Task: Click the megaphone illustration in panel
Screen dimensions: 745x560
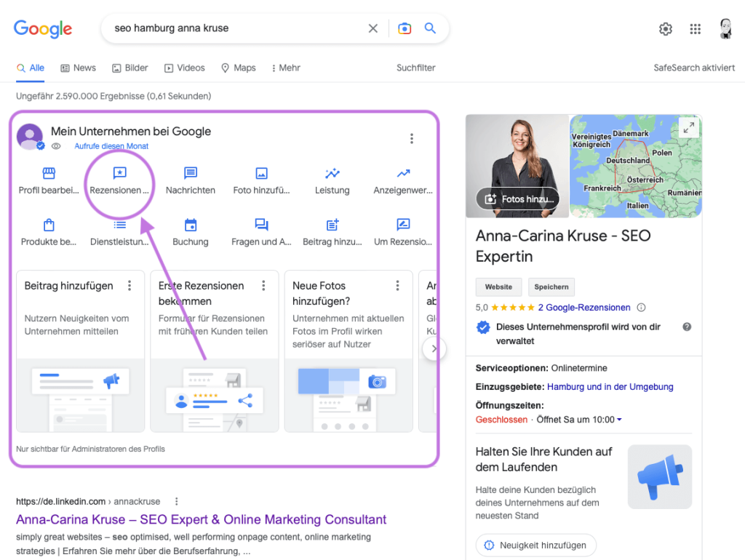Action: click(x=659, y=476)
